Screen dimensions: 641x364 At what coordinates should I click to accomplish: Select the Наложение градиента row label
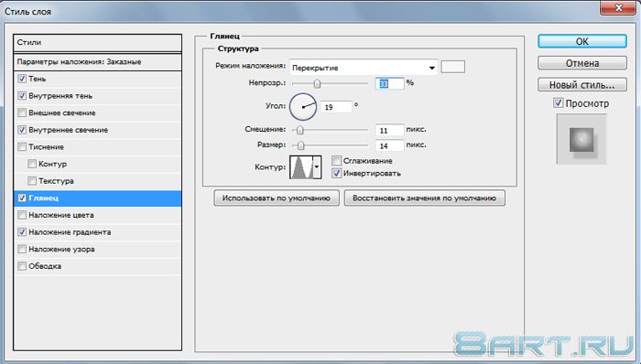pyautogui.click(x=70, y=232)
